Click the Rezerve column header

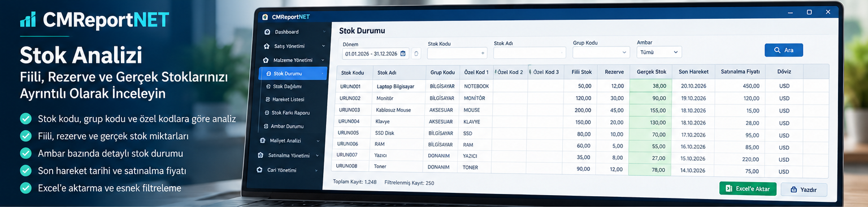click(x=614, y=72)
